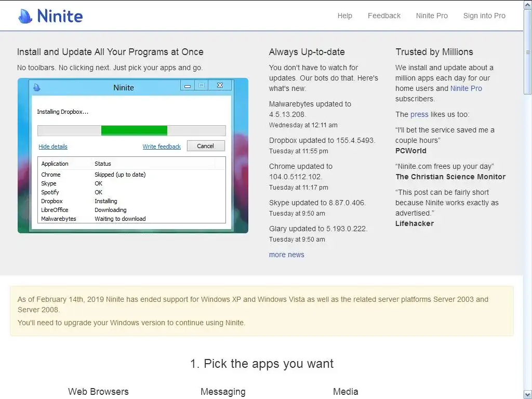Click the Lifehacker attribution

click(x=415, y=223)
